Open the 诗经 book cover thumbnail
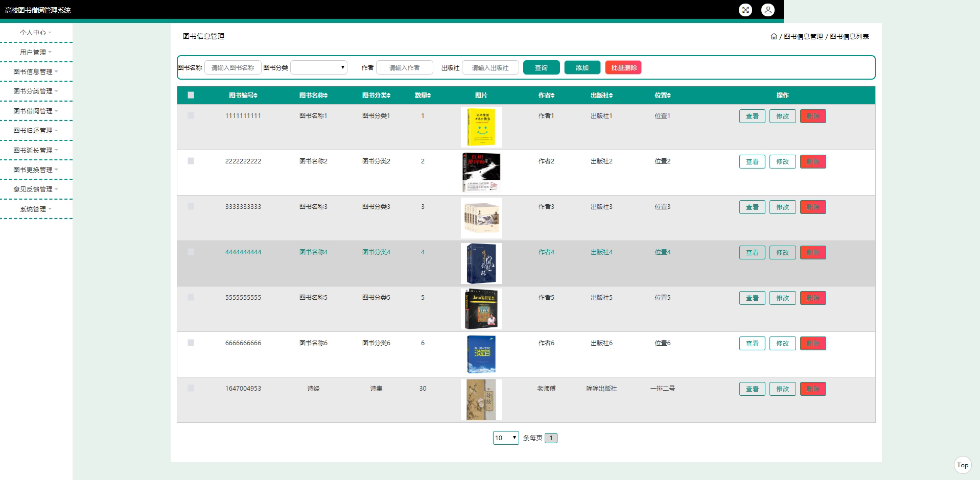Image resolution: width=980 pixels, height=480 pixels. 481,400
